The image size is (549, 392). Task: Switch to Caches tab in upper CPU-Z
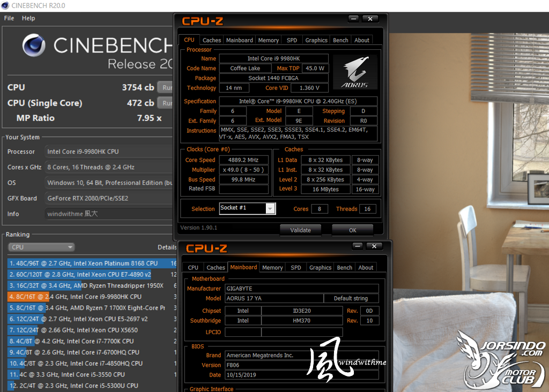point(211,40)
